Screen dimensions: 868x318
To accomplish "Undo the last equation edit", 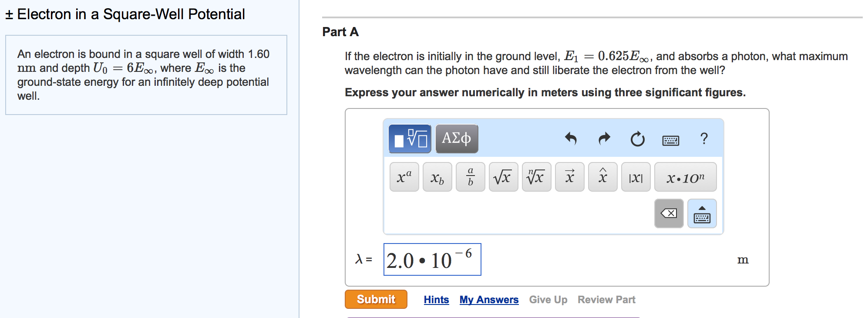I will tap(571, 139).
